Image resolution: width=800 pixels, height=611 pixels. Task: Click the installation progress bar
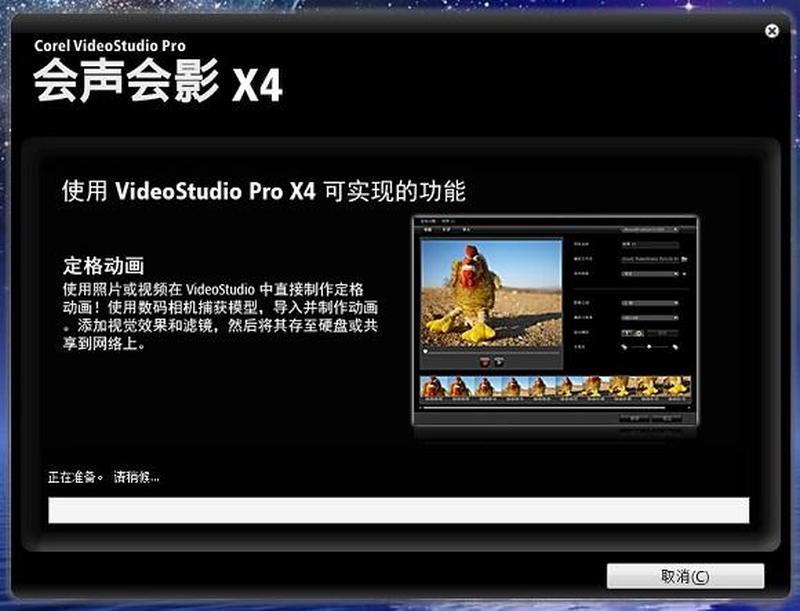[x=398, y=510]
